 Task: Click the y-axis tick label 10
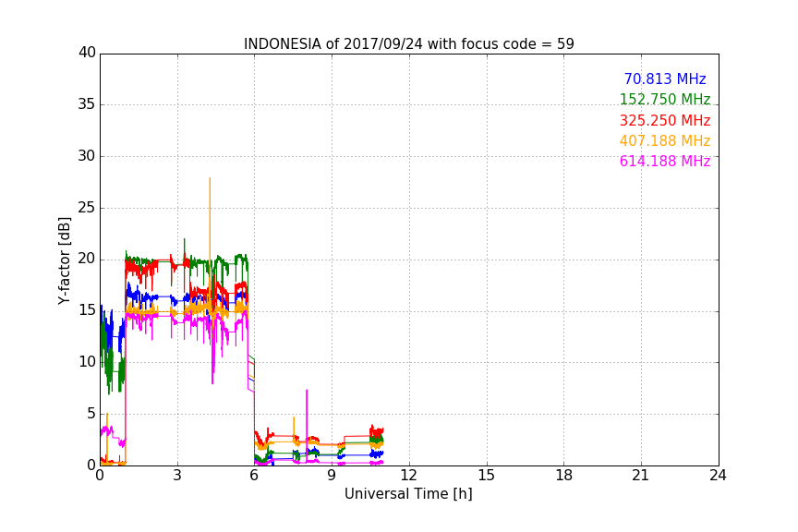click(x=87, y=362)
